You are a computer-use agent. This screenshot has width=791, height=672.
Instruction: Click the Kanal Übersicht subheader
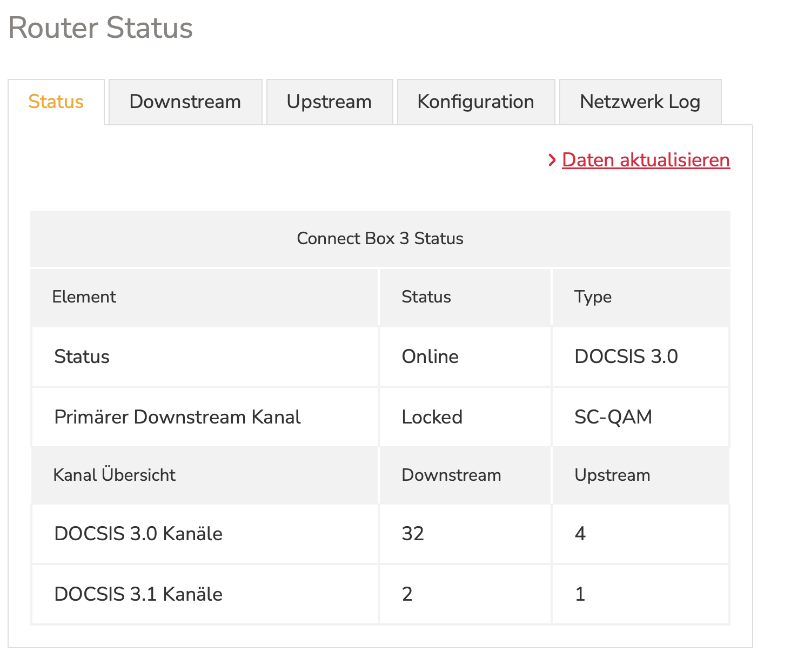point(115,475)
